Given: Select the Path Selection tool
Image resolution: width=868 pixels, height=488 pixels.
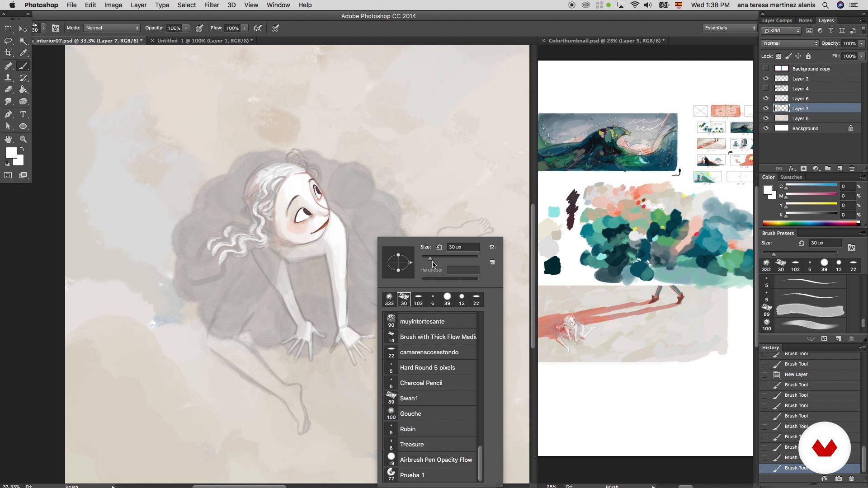Looking at the screenshot, I should click(x=8, y=126).
